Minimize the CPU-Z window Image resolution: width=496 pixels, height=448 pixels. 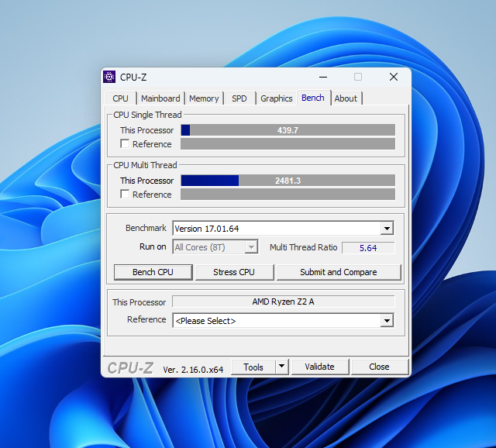click(322, 77)
